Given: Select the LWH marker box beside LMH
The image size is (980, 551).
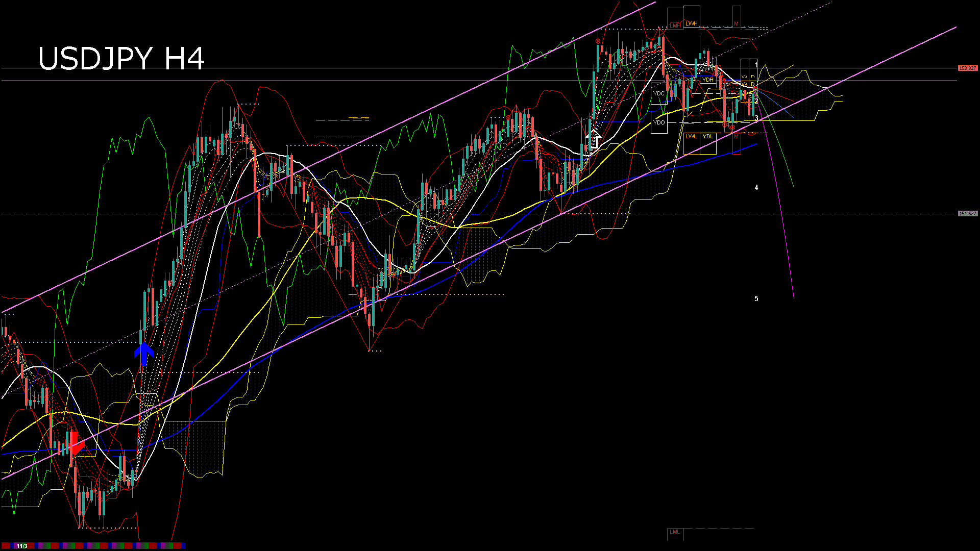Looking at the screenshot, I should coord(692,23).
